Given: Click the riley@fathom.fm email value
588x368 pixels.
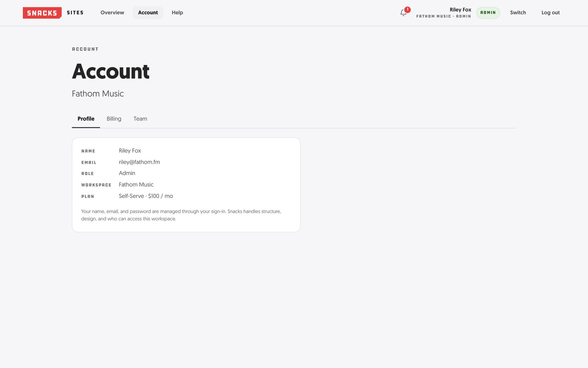Looking at the screenshot, I should [x=139, y=162].
